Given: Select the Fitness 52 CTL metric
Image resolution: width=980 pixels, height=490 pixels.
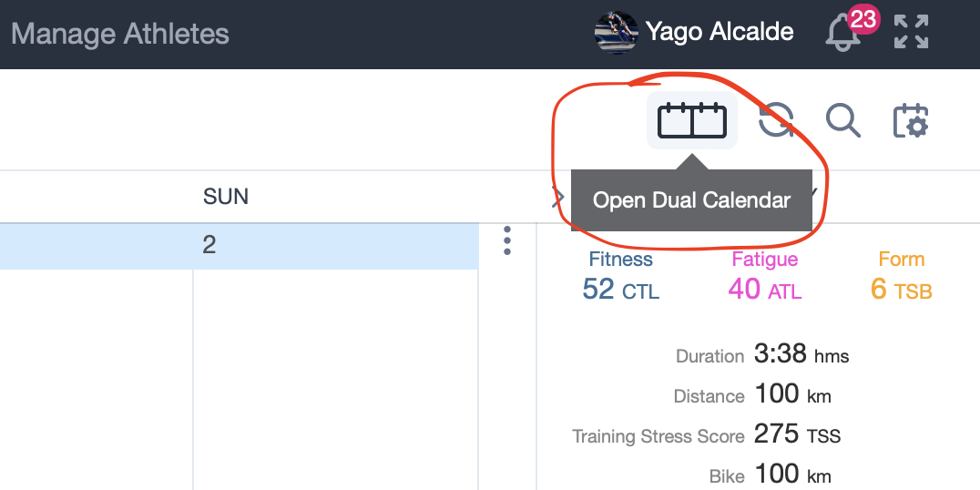Looking at the screenshot, I should 620,276.
